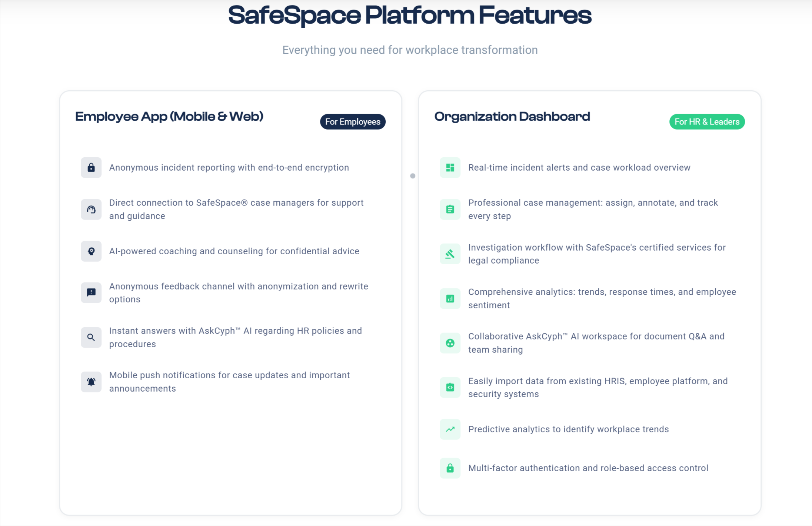This screenshot has height=526, width=812.
Task: Click the green collaborative workspace circle icon
Action: pyautogui.click(x=450, y=343)
